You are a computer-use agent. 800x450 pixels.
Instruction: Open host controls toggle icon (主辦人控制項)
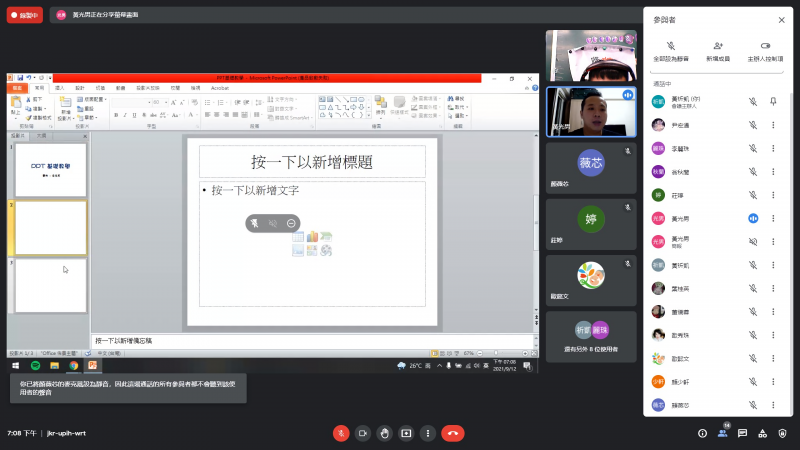[x=765, y=46]
